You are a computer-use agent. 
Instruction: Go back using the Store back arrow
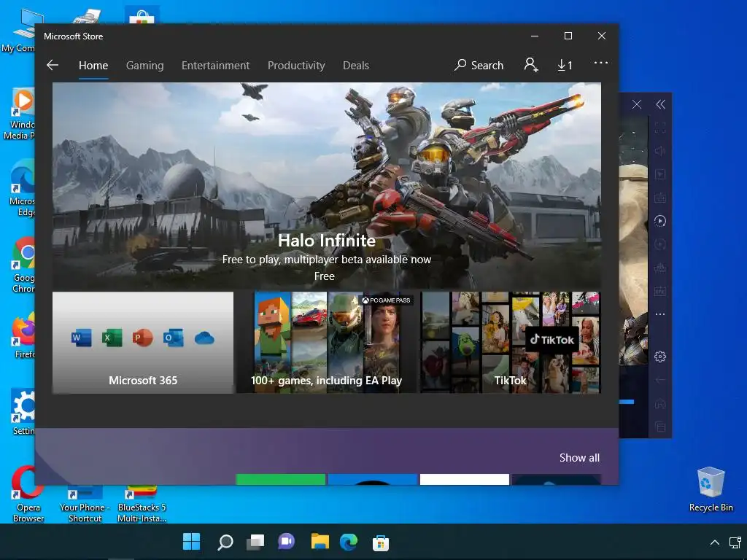[53, 65]
